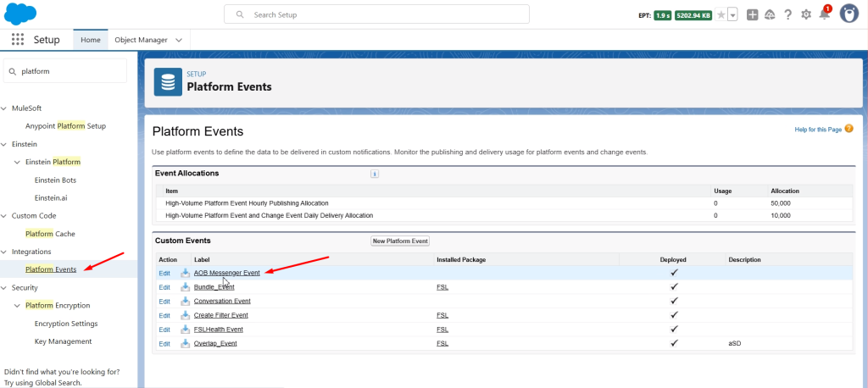Click the Salesforce cloud logo
868x388 pixels.
20,14
